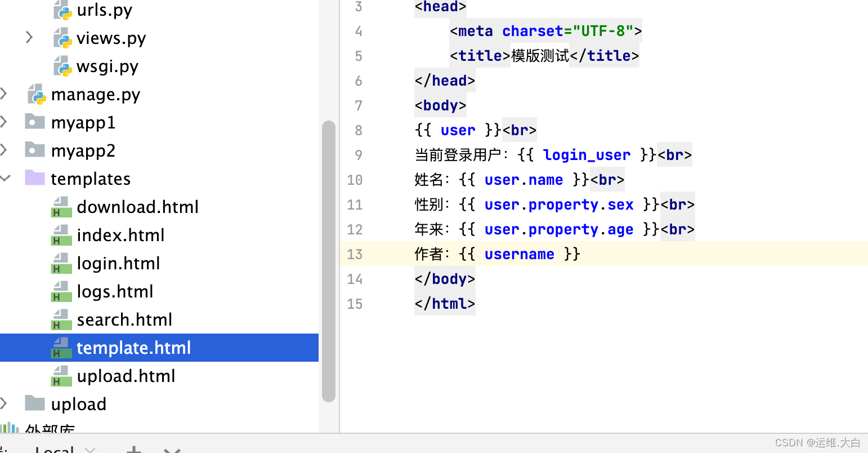Click the opening <body> tag
The image size is (868, 453).
(x=441, y=105)
